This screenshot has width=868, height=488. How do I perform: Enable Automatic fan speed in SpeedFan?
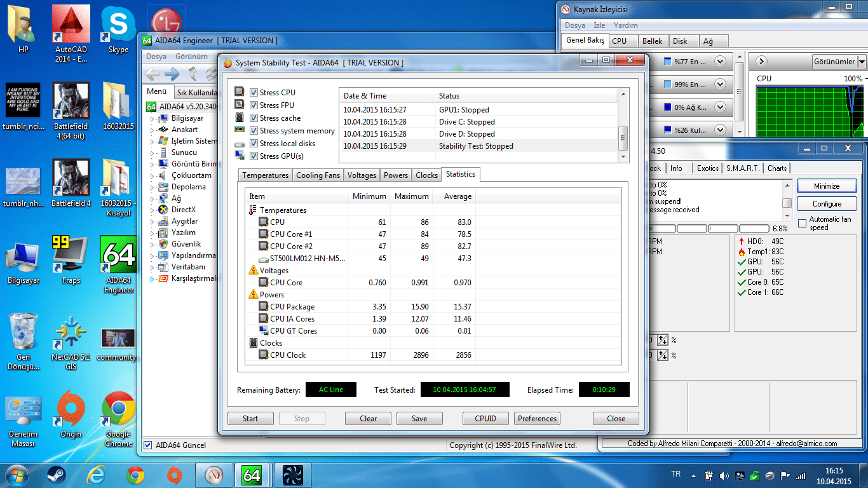click(x=803, y=223)
